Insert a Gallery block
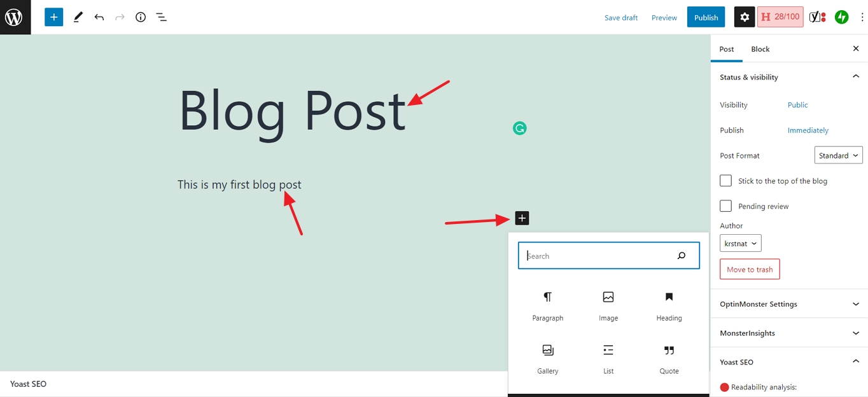 click(x=547, y=358)
